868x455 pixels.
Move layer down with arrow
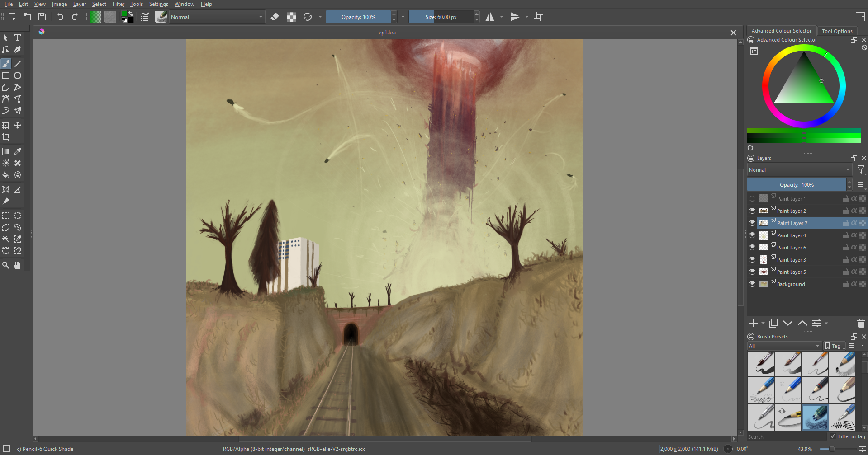pyautogui.click(x=788, y=323)
